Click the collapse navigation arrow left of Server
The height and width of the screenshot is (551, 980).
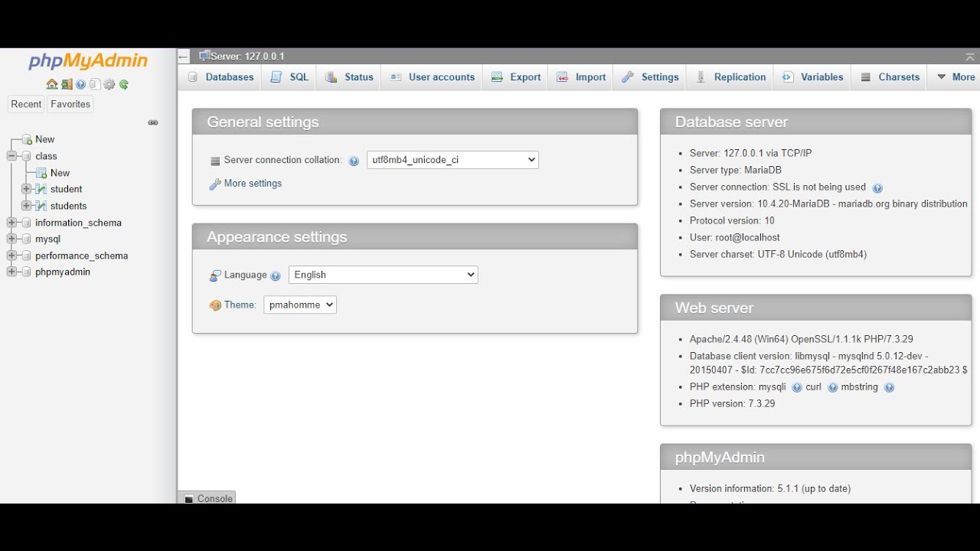pyautogui.click(x=183, y=57)
